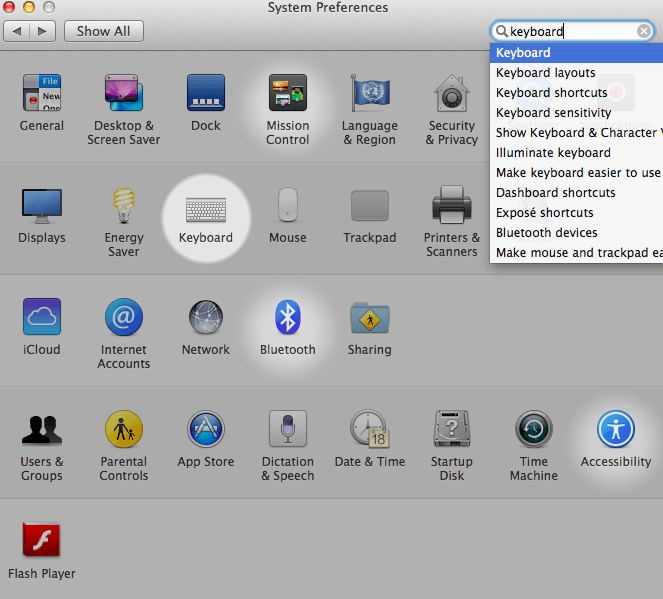The image size is (663, 599).
Task: Select Illuminate keyboard search result
Action: pyautogui.click(x=576, y=153)
